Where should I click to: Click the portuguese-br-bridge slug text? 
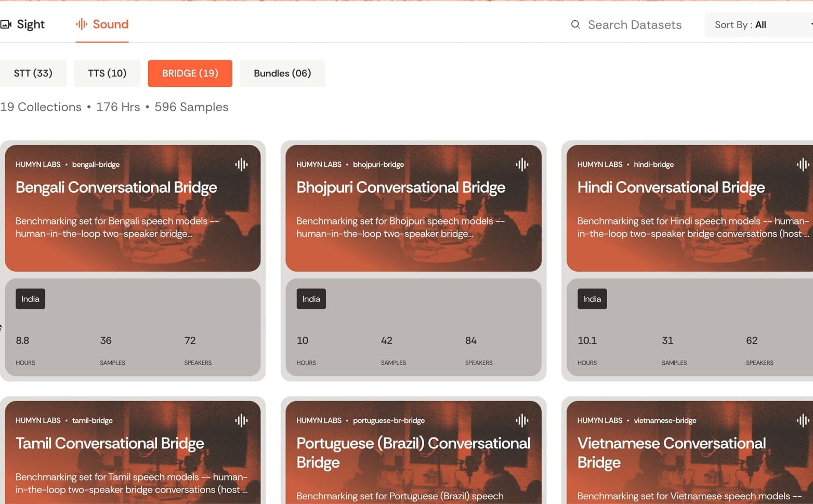pos(389,420)
